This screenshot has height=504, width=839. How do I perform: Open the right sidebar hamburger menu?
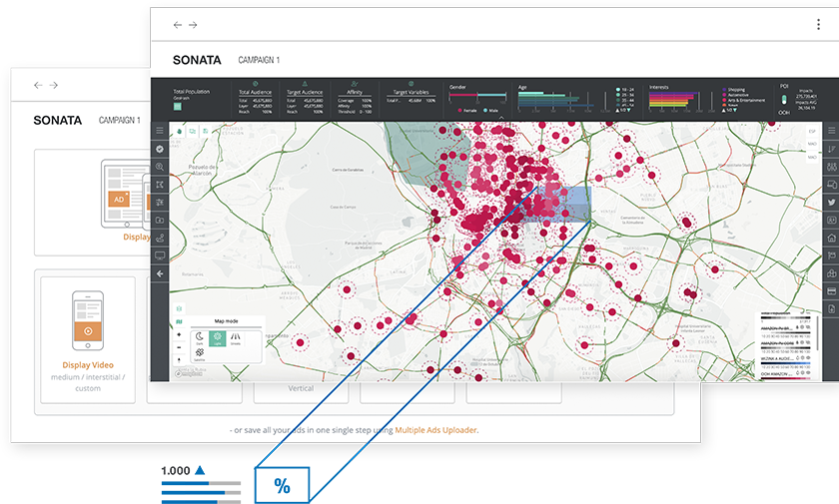[831, 130]
